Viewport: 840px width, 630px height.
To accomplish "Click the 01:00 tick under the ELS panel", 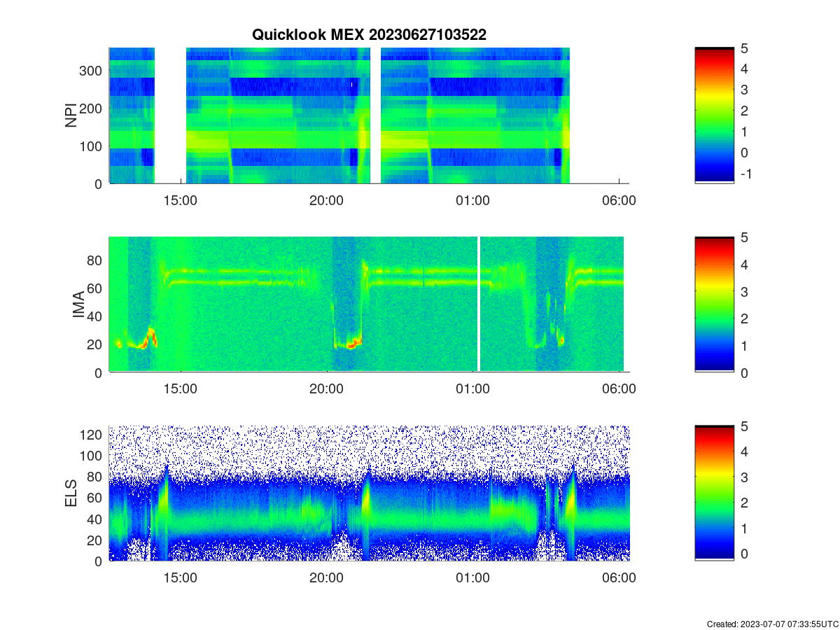I will click(472, 577).
